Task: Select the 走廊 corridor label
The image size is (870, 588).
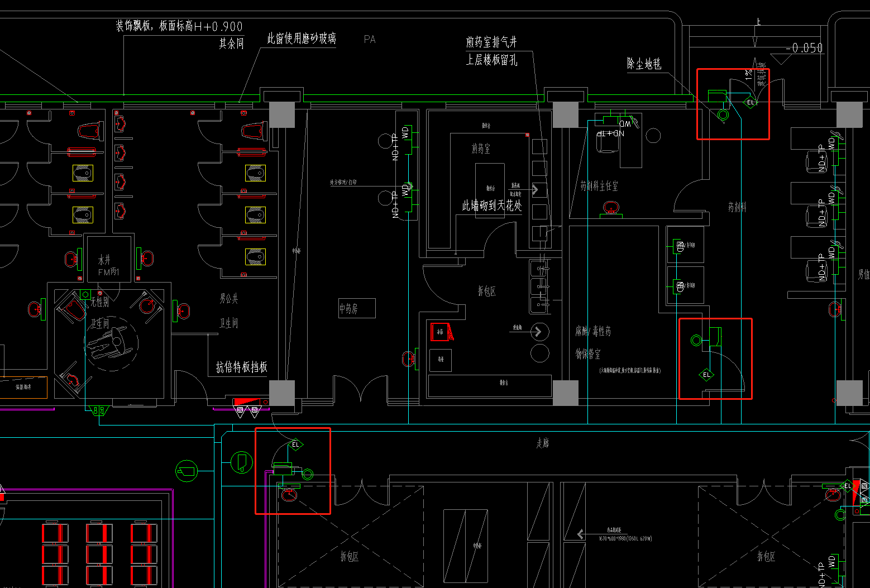Action: tap(543, 443)
